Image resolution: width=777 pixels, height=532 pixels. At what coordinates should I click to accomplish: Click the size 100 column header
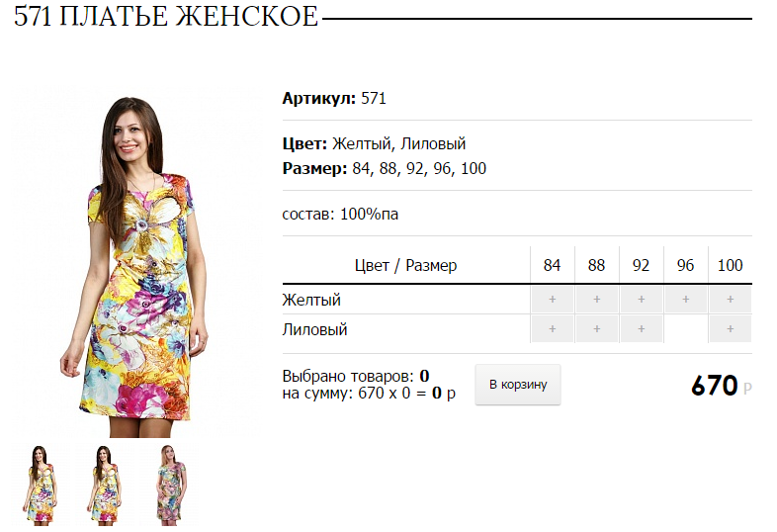(731, 265)
